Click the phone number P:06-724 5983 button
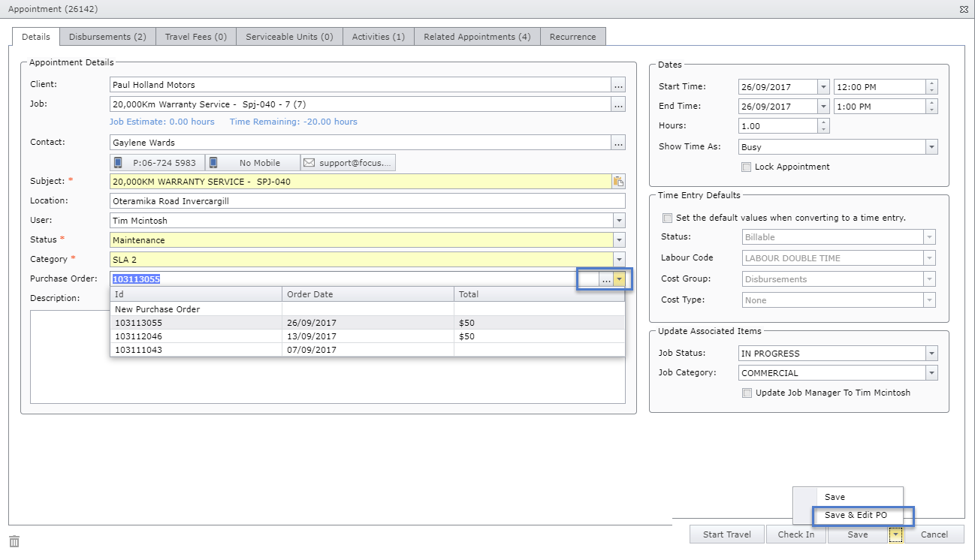 click(x=157, y=163)
